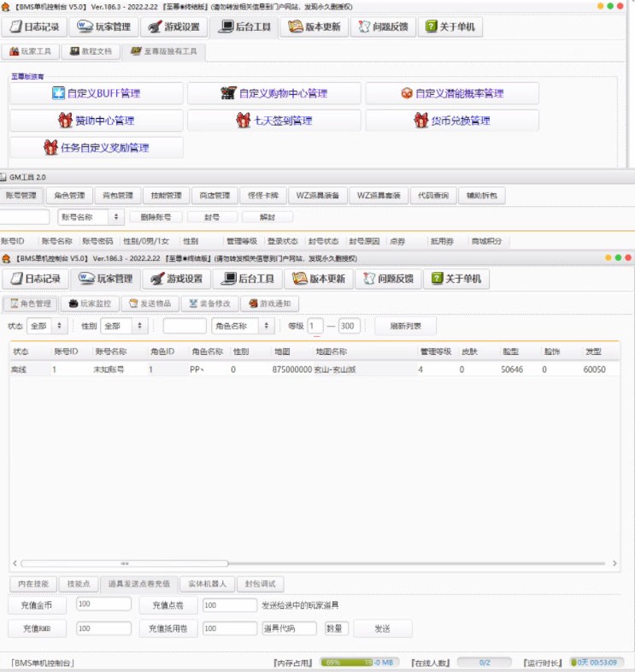Click the 充值RMB button
Image resolution: width=635 pixels, height=672 pixels.
(x=37, y=628)
